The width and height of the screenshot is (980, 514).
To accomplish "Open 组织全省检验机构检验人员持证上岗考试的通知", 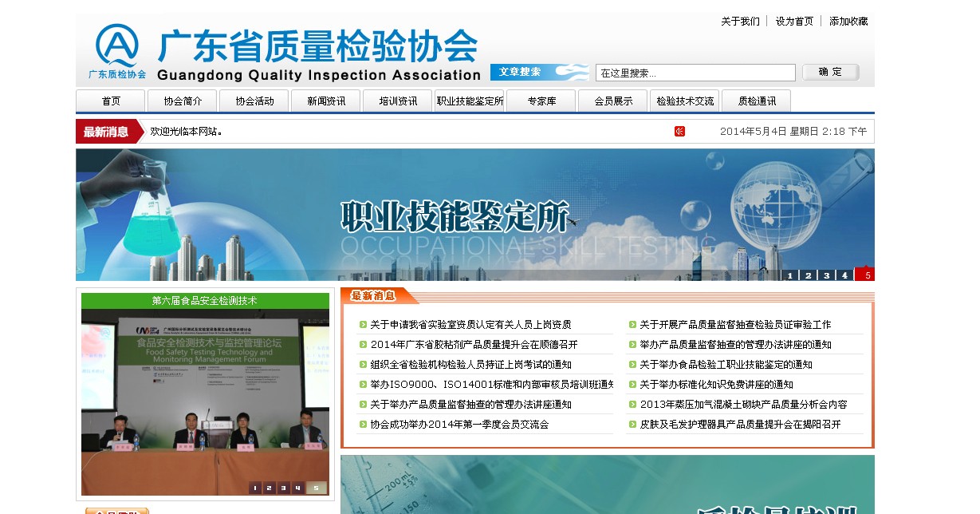I will [470, 365].
